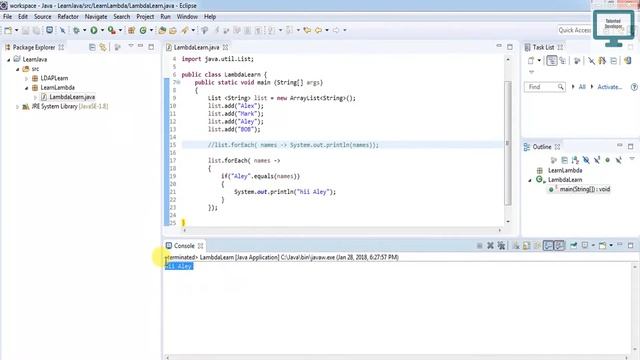Viewport: 640px width, 360px height.
Task: Toggle Focus on Workweek in Task List
Action: [577, 61]
